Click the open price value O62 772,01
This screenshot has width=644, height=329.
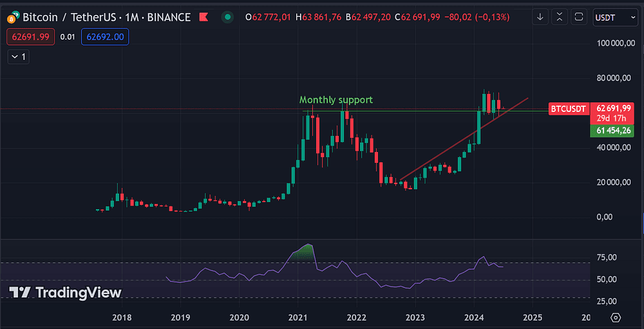point(268,17)
